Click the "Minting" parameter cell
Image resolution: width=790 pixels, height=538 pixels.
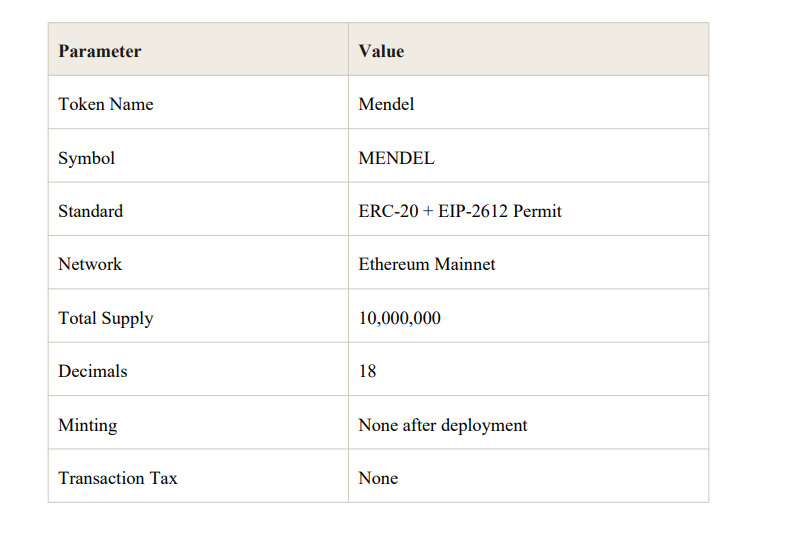[x=88, y=425]
